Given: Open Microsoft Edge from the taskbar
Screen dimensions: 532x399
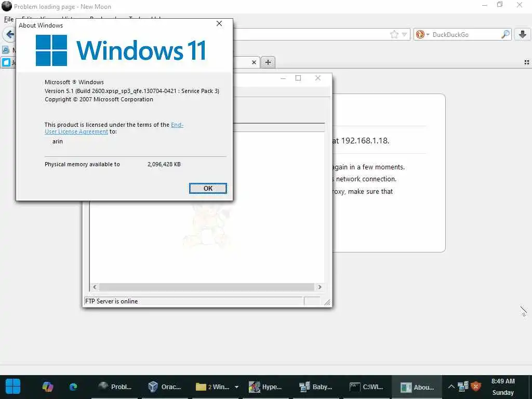Looking at the screenshot, I should pyautogui.click(x=73, y=387).
